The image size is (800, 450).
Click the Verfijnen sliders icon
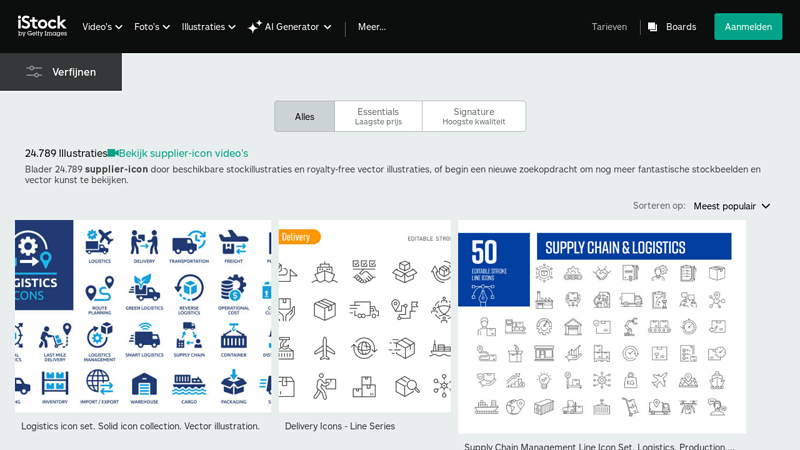pyautogui.click(x=34, y=72)
